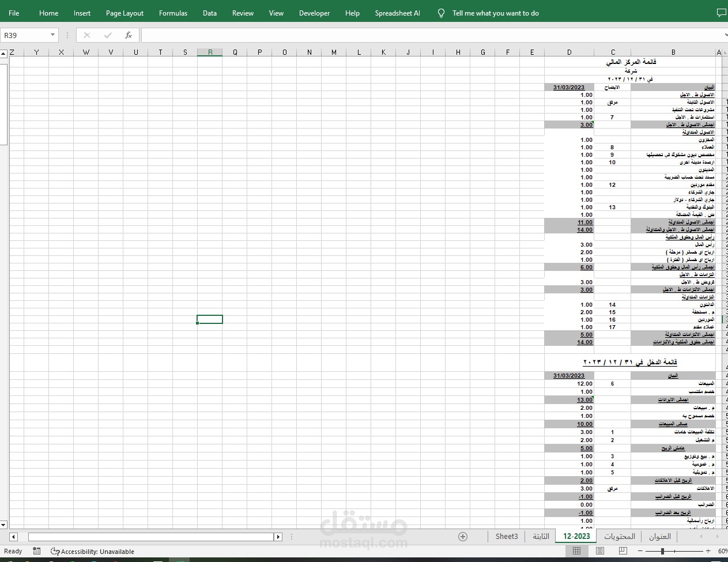Click the 11.00 total cell
Screen dimensions: 728x562
tap(569, 222)
